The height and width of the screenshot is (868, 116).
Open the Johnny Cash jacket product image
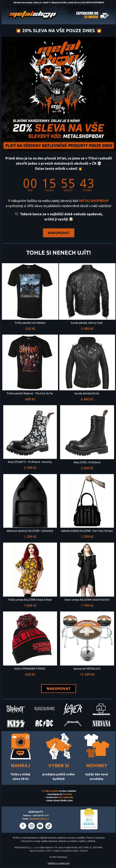(x=87, y=292)
